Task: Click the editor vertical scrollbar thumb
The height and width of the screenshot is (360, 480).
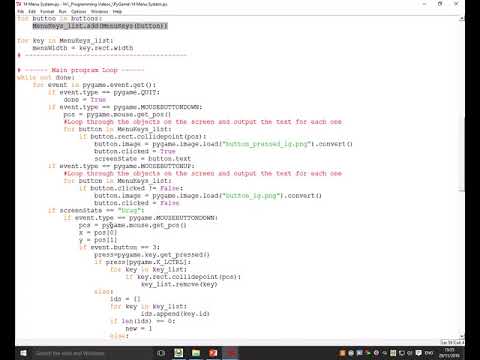Action: pos(461,153)
